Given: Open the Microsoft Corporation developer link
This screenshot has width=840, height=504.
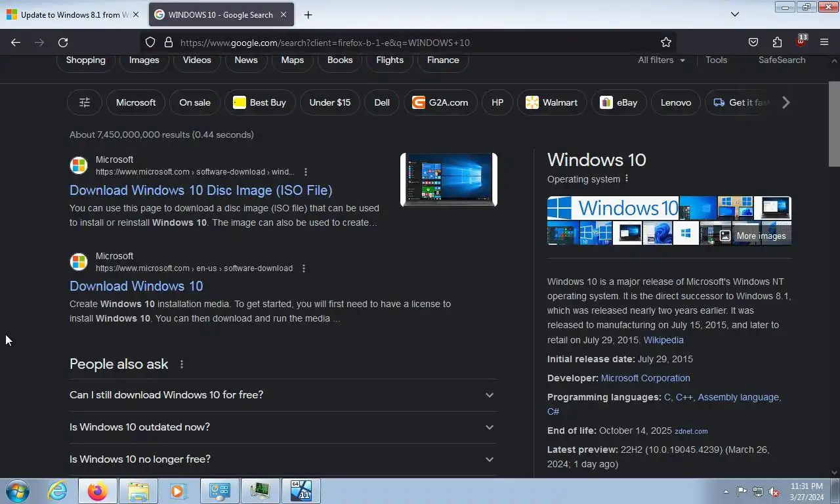Looking at the screenshot, I should coord(645,378).
